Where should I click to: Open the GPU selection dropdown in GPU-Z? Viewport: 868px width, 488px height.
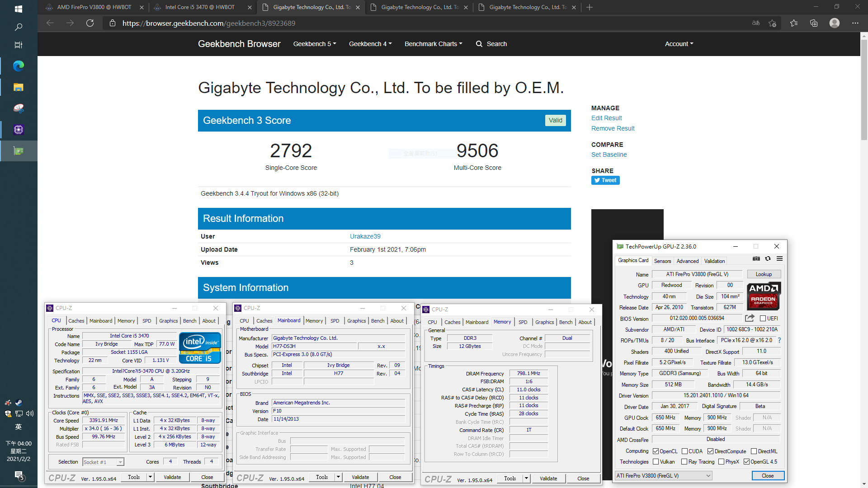(663, 476)
